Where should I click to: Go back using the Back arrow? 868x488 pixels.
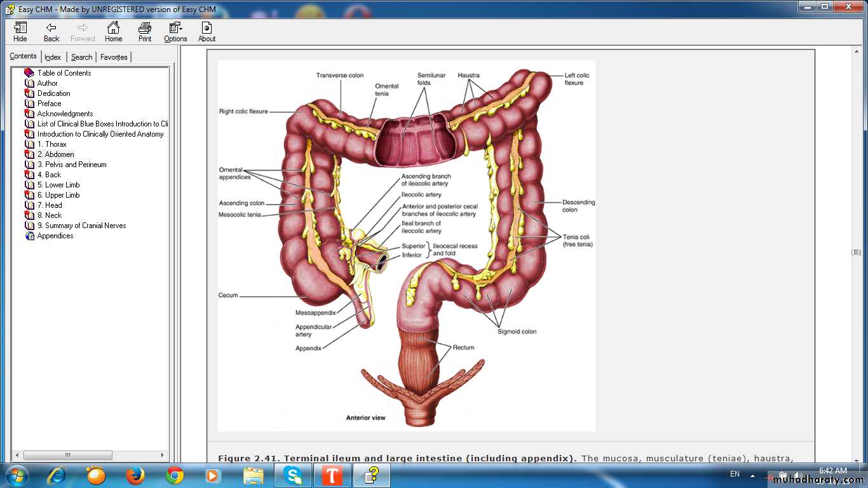(51, 32)
